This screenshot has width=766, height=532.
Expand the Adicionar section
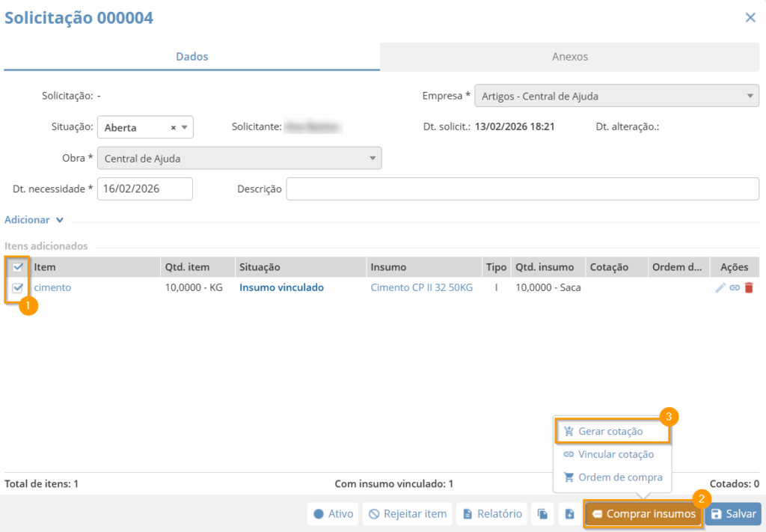pos(34,220)
